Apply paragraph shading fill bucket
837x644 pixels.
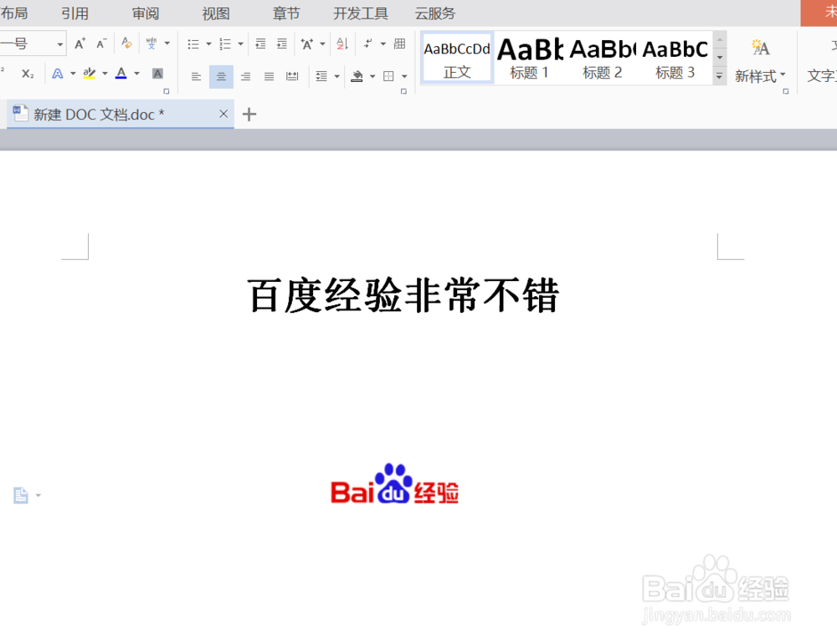click(x=357, y=76)
